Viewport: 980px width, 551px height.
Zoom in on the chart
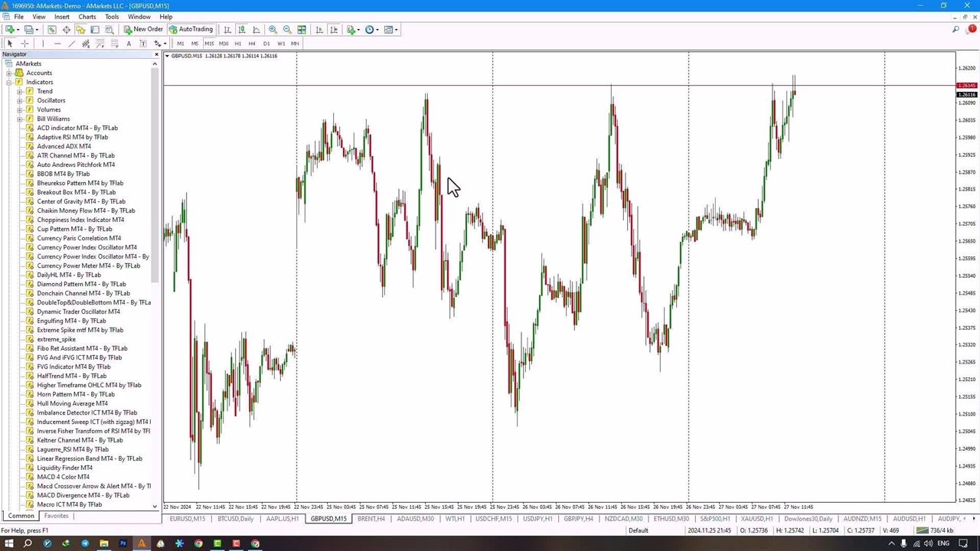click(x=273, y=30)
